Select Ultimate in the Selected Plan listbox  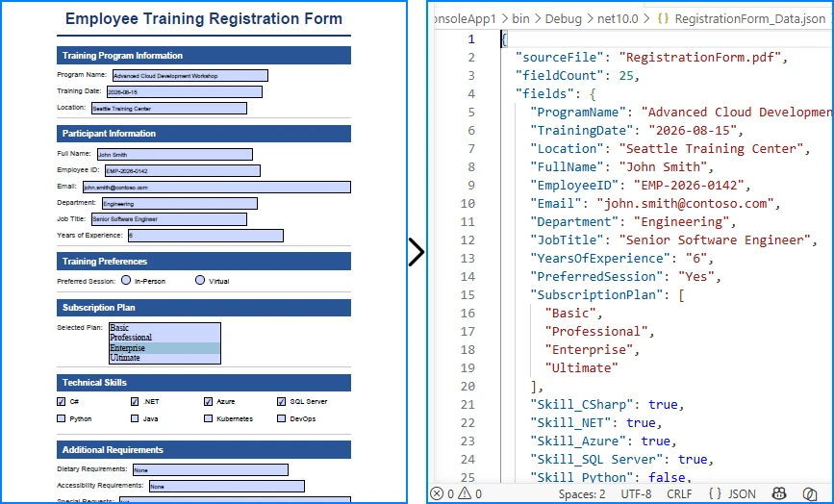(164, 358)
